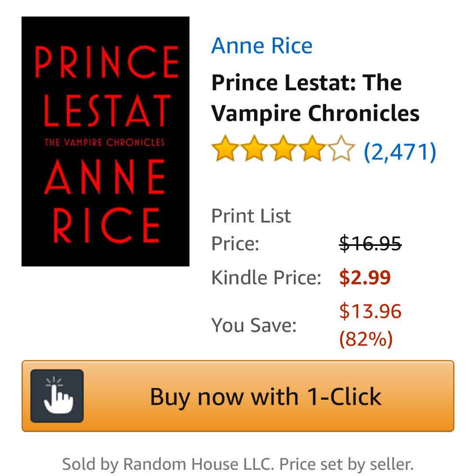Click the second gold rating star

(x=254, y=150)
